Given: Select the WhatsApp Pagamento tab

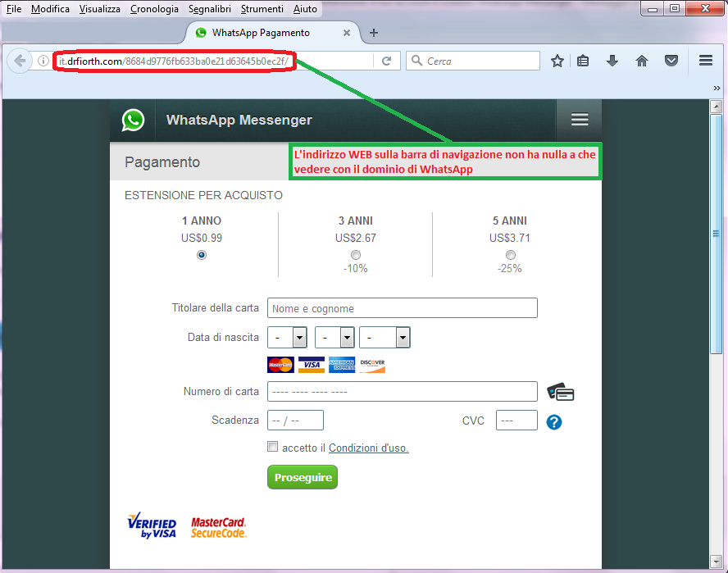Looking at the screenshot, I should click(273, 33).
